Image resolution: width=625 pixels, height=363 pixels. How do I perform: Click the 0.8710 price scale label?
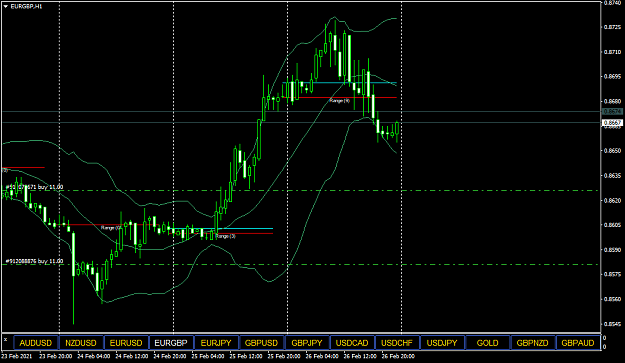coord(612,52)
